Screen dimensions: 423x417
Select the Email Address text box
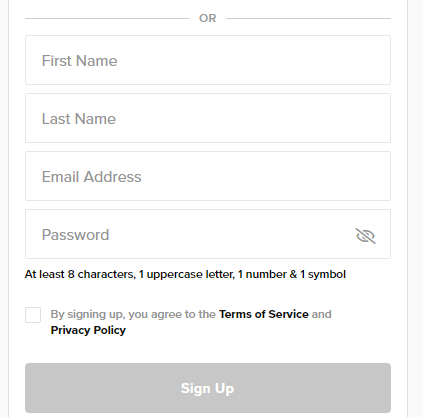pos(208,176)
